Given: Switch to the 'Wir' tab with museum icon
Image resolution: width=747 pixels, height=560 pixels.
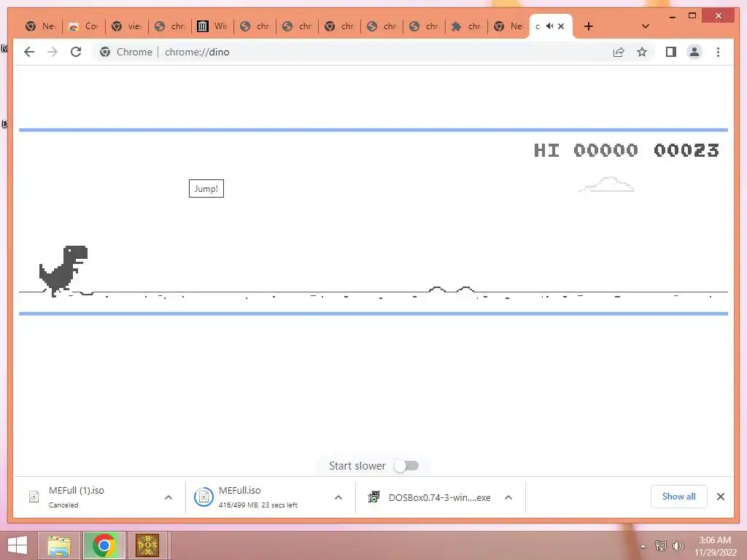Looking at the screenshot, I should click(212, 26).
